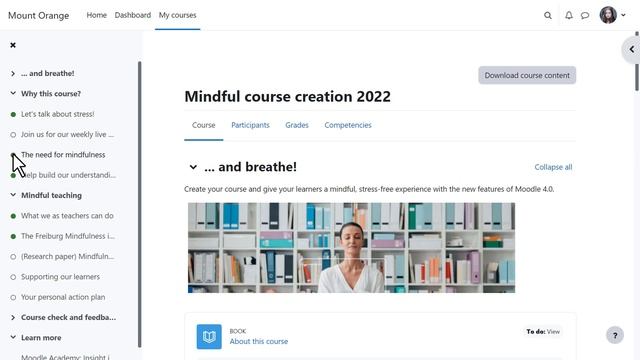Click 'Mindful teaching' section title in index
Screen dimensions: 640x360
[x=51, y=195]
